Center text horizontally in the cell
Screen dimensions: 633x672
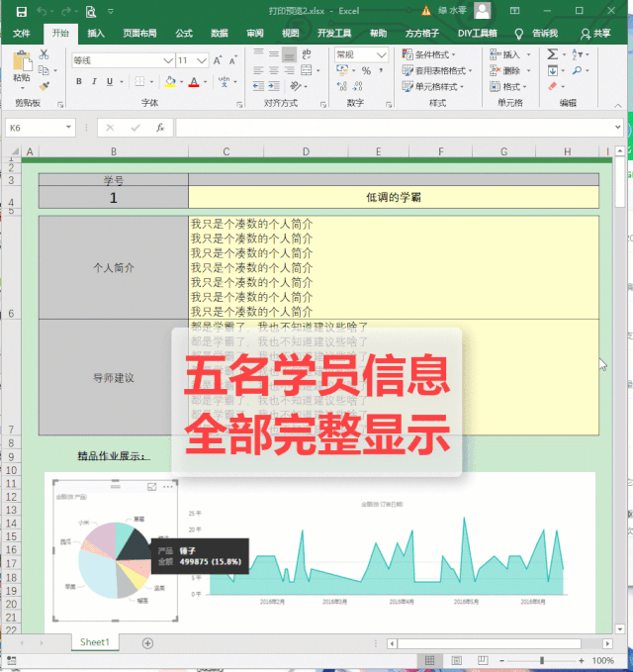point(274,70)
